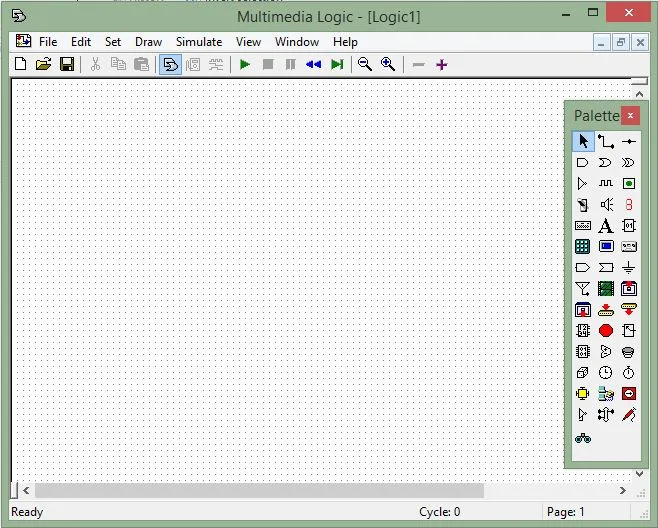Toggle the logic palette toolbar button

pyautogui.click(x=170, y=65)
